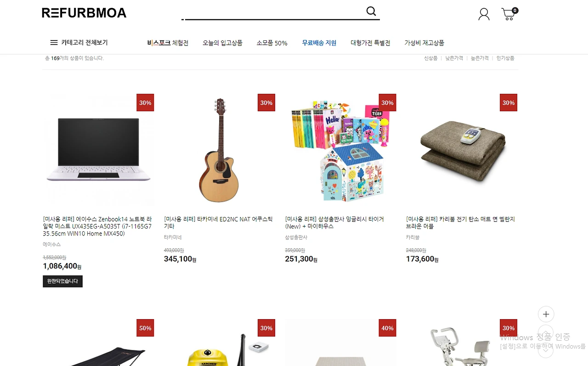Click the search input field

pos(274,12)
